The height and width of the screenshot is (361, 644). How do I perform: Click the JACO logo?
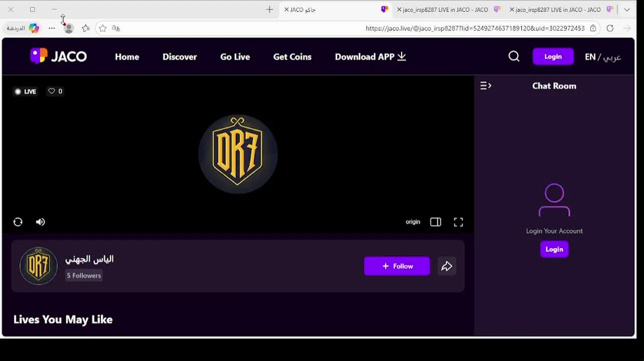pos(58,56)
